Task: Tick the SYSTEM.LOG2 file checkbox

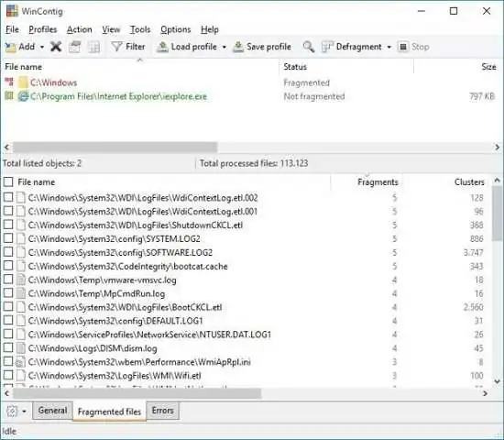Action: point(8,238)
